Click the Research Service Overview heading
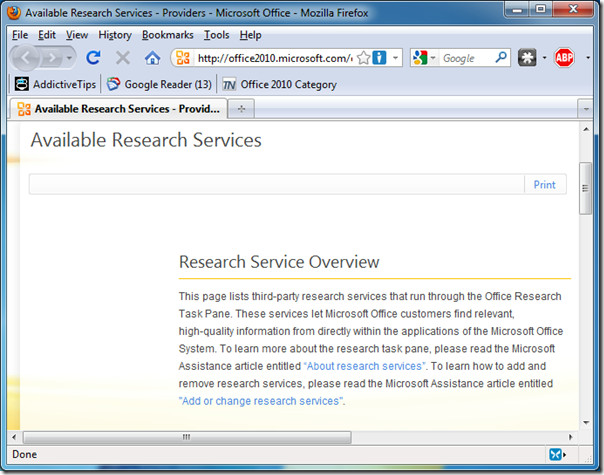Image resolution: width=604 pixels, height=475 pixels. [279, 262]
